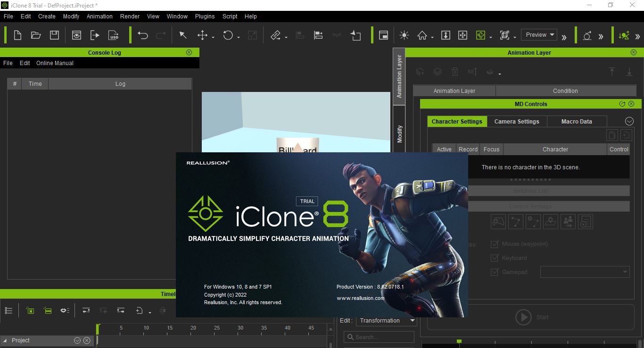Screen dimensions: 644x348
Task: Switch to the Macro Data tab
Action: click(x=577, y=121)
